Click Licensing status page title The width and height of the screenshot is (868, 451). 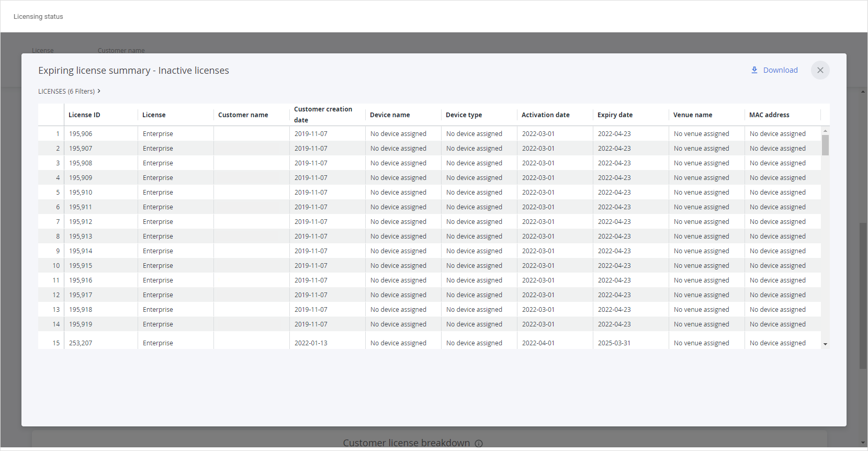pos(38,17)
